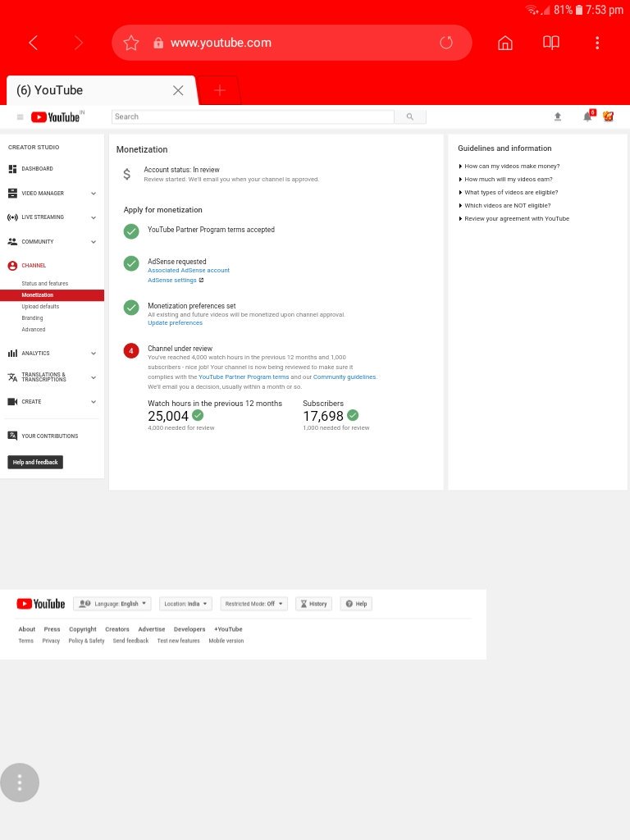Click the Community people icon
Image resolution: width=630 pixels, height=840 pixels.
point(12,242)
